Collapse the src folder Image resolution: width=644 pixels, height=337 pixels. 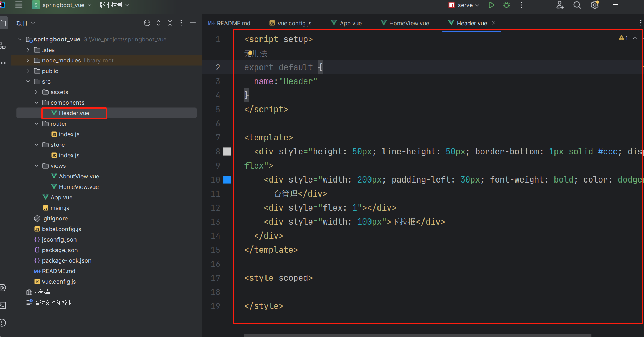tap(28, 81)
